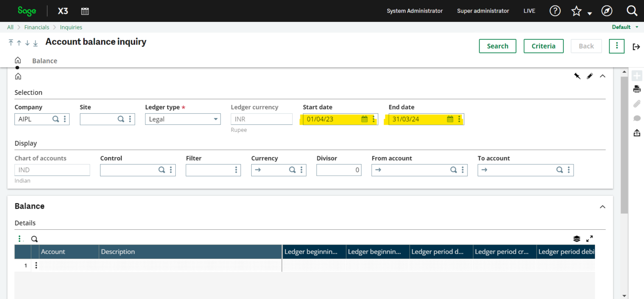Screen dimensions: 644x299
Task: Click inside the Divisor input field
Action: [338, 170]
